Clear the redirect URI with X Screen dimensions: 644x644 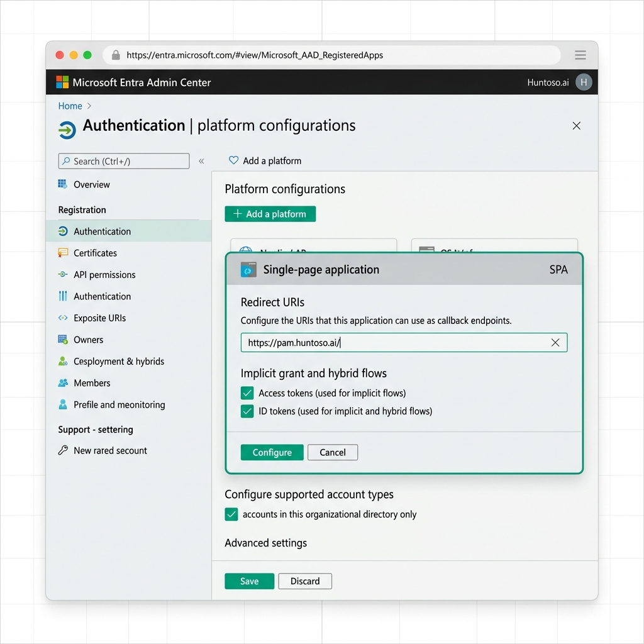[x=555, y=343]
